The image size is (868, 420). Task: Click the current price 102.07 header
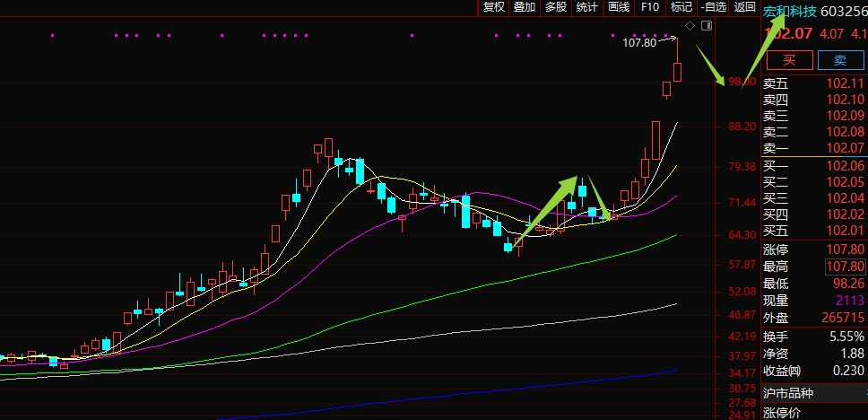coord(787,34)
